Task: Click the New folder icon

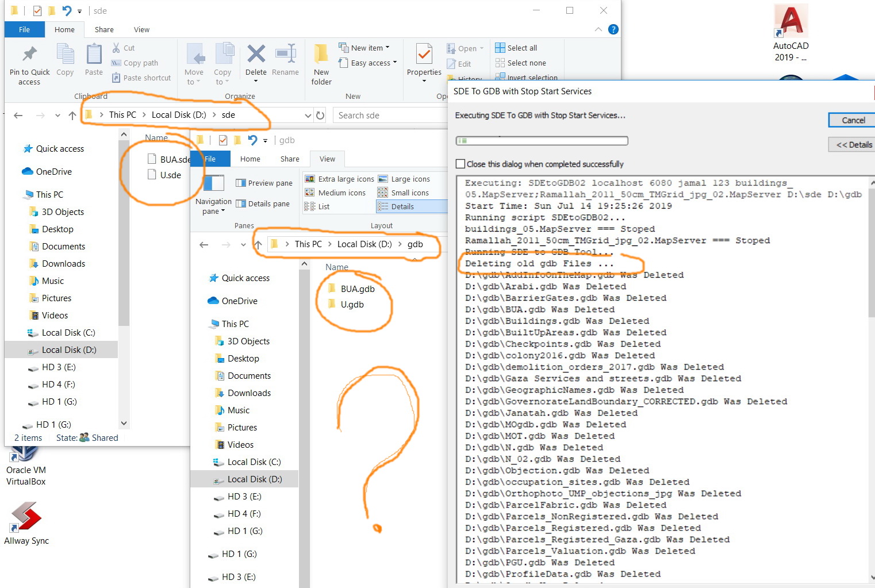Action: pos(321,55)
